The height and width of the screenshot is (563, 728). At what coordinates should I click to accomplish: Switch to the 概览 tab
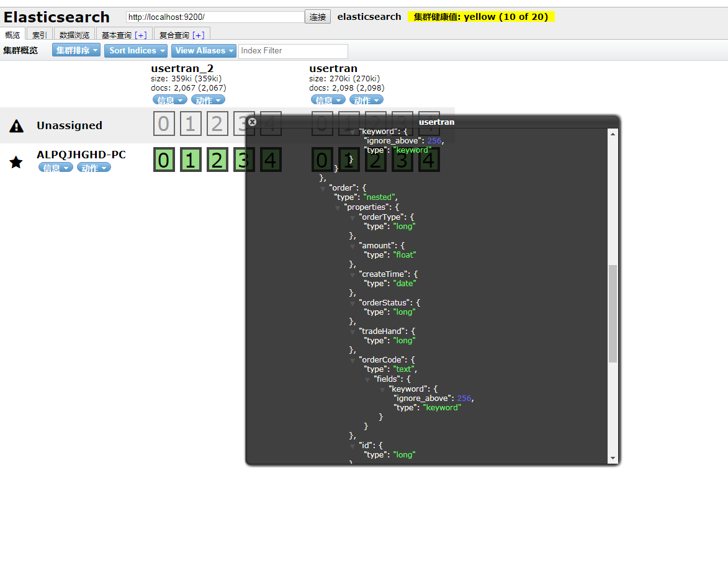point(12,35)
